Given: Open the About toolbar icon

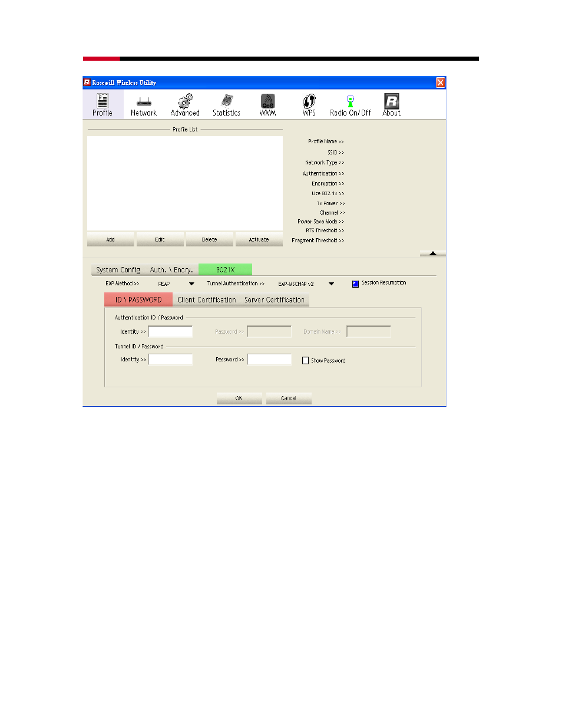Looking at the screenshot, I should point(392,105).
